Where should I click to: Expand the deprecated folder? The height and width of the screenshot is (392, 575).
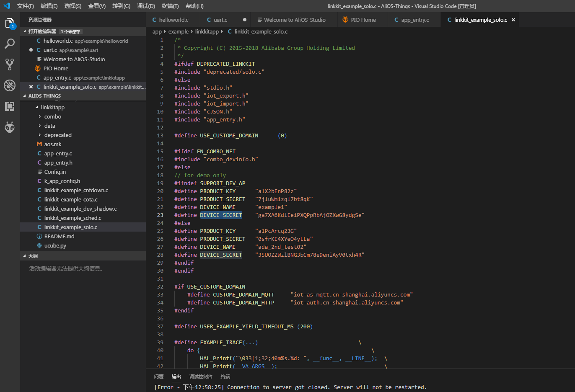pos(57,135)
